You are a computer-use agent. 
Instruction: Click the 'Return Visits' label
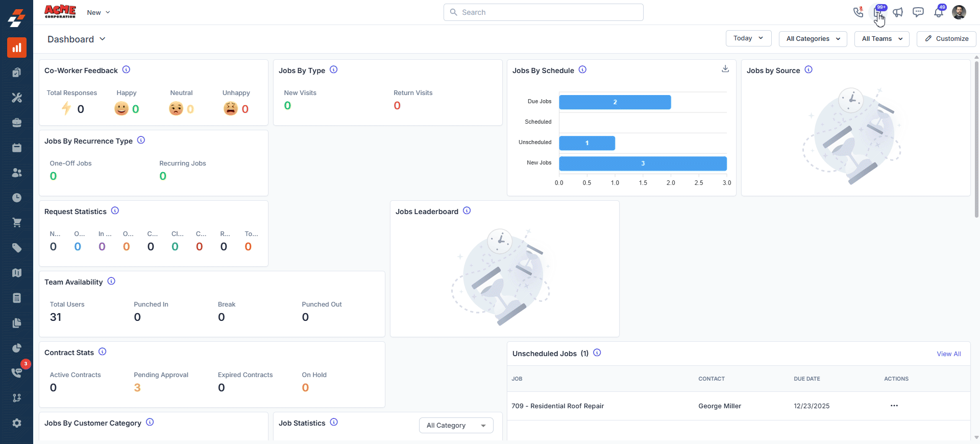[x=413, y=93]
